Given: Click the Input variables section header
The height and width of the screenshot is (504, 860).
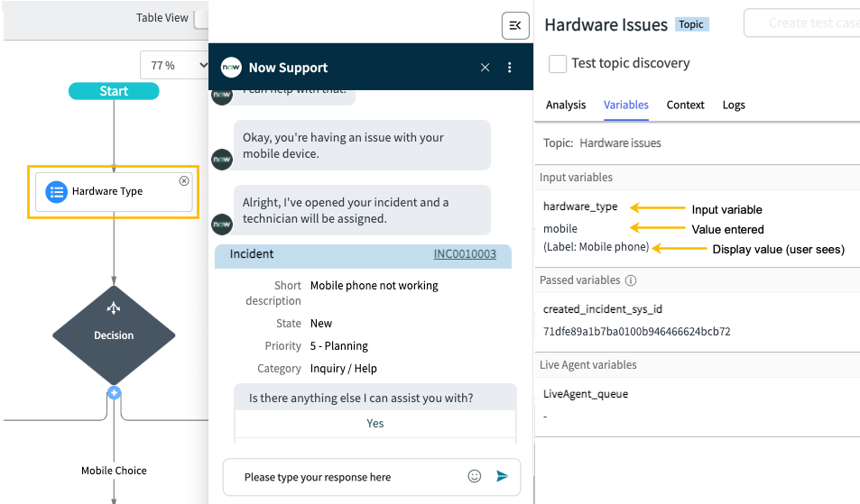Looking at the screenshot, I should tap(576, 178).
